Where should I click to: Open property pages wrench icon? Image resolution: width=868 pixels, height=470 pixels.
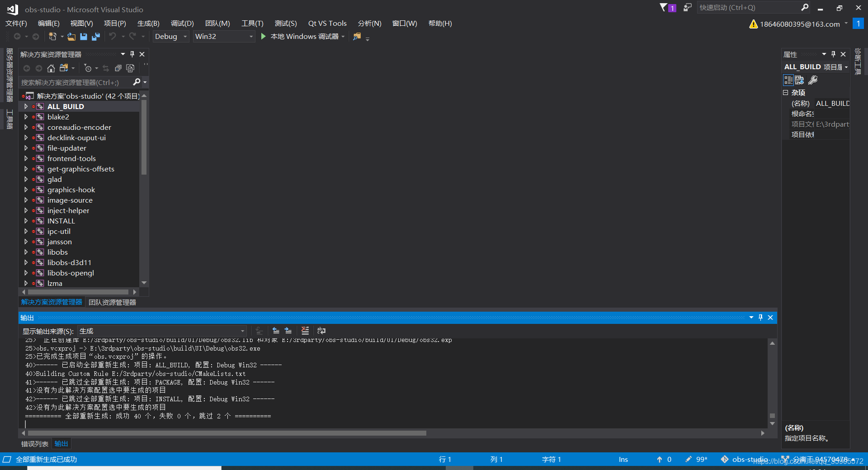click(x=813, y=80)
